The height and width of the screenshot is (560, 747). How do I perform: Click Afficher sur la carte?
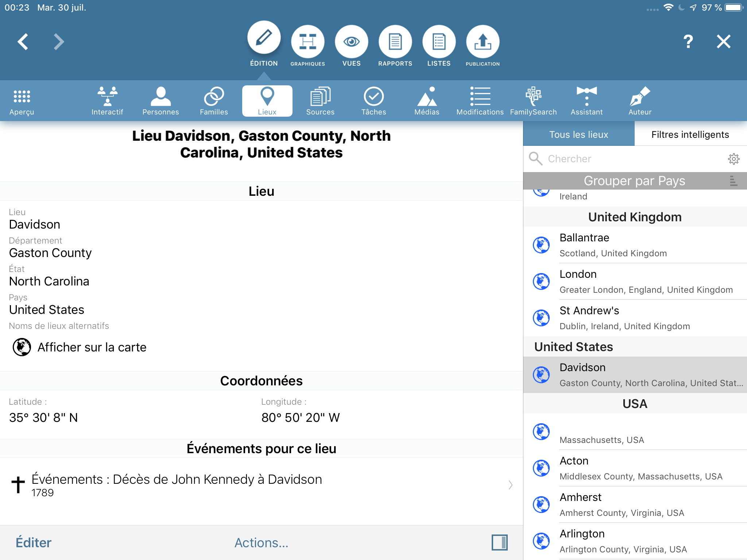pos(92,347)
